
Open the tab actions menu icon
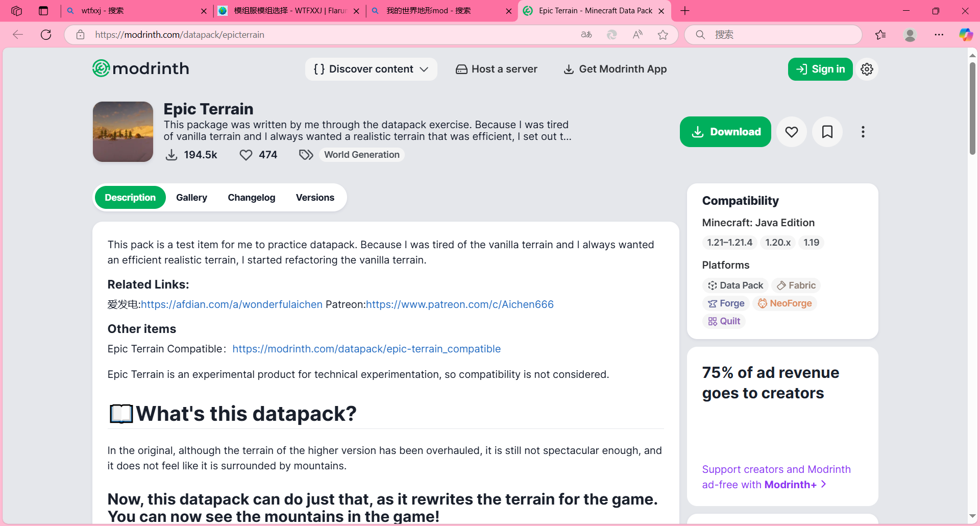43,11
